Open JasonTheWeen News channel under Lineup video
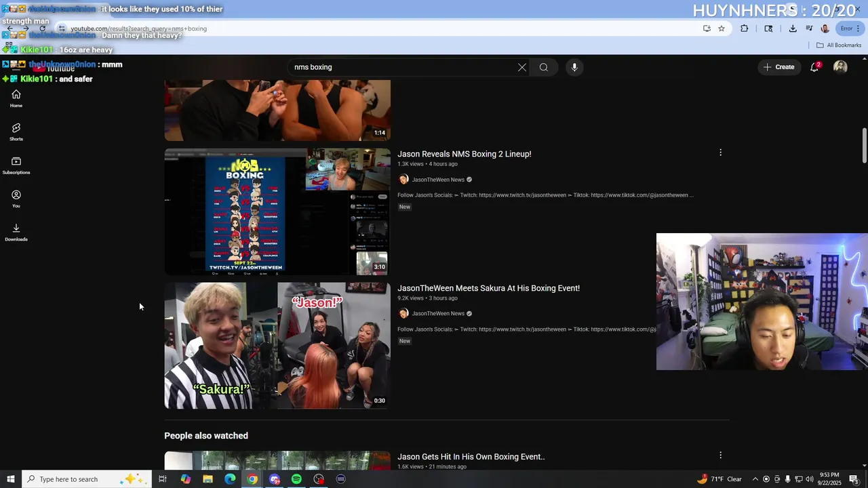868x488 pixels. [x=438, y=180]
